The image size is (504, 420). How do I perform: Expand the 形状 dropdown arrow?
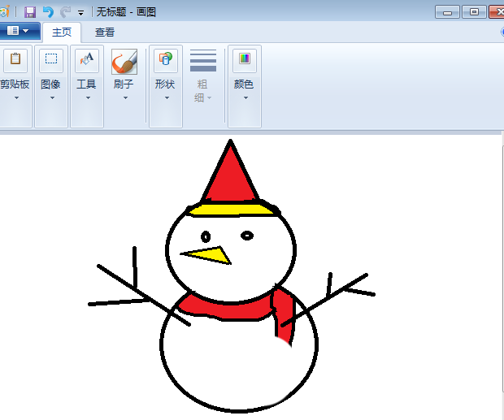tap(167, 97)
